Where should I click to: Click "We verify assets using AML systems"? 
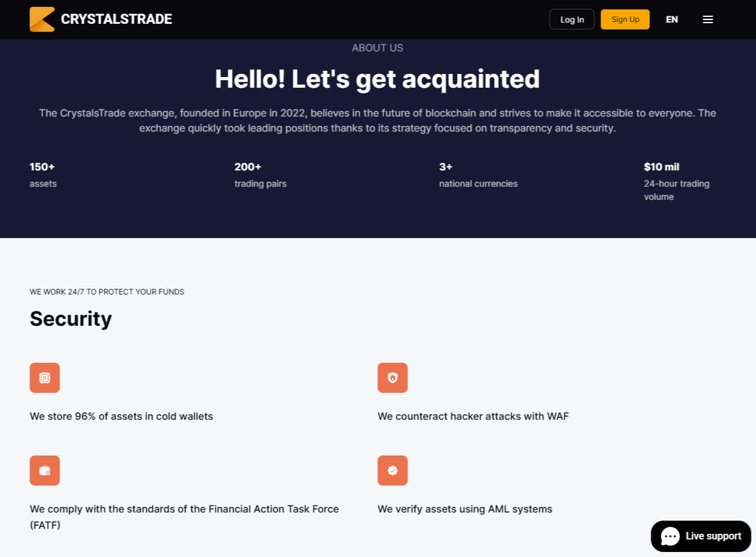coord(465,509)
